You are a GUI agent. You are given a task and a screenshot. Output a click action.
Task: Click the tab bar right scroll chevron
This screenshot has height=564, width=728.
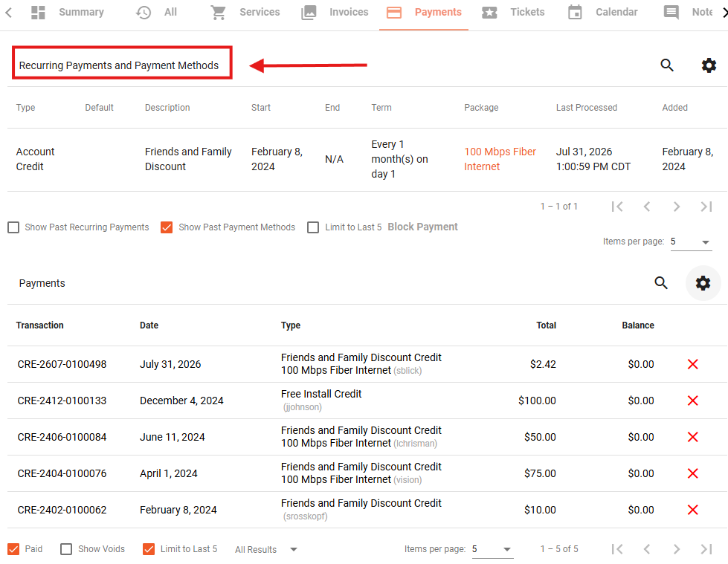coord(724,13)
